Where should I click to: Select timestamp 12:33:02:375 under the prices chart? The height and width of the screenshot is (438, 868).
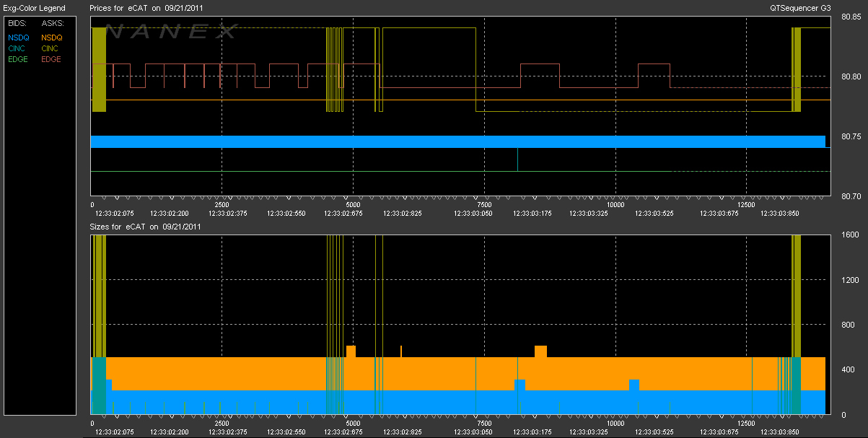point(228,214)
